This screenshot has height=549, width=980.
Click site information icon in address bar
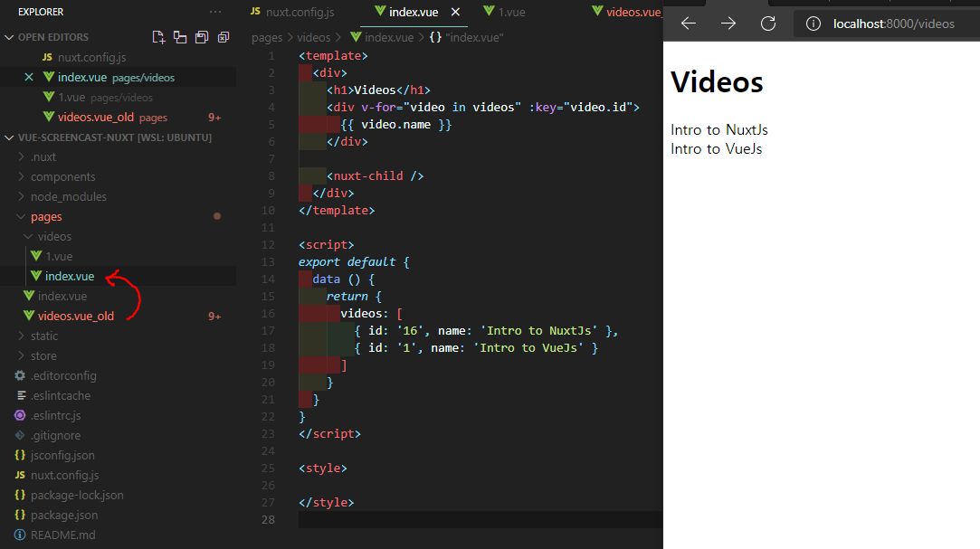pyautogui.click(x=813, y=24)
